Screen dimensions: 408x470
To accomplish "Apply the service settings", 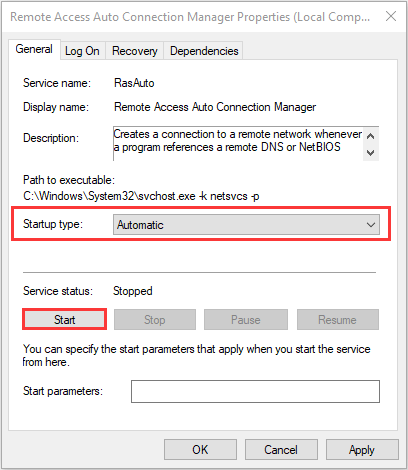I will pos(362,449).
